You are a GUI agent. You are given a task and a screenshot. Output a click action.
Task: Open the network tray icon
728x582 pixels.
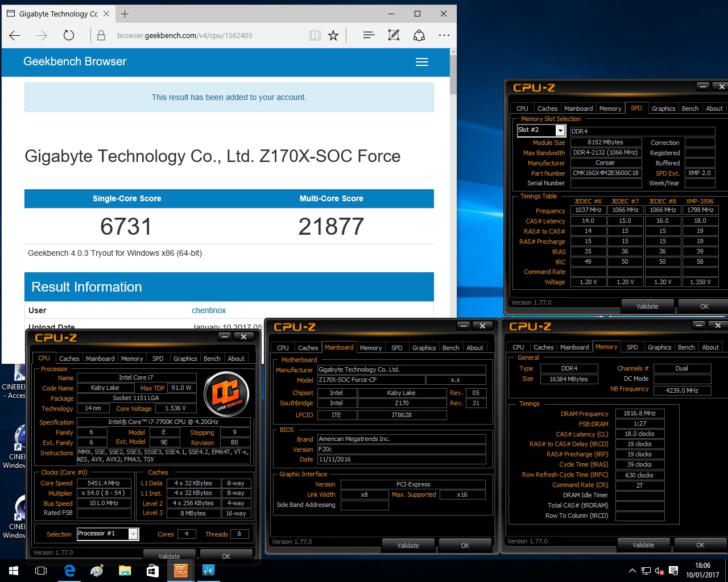(646, 571)
